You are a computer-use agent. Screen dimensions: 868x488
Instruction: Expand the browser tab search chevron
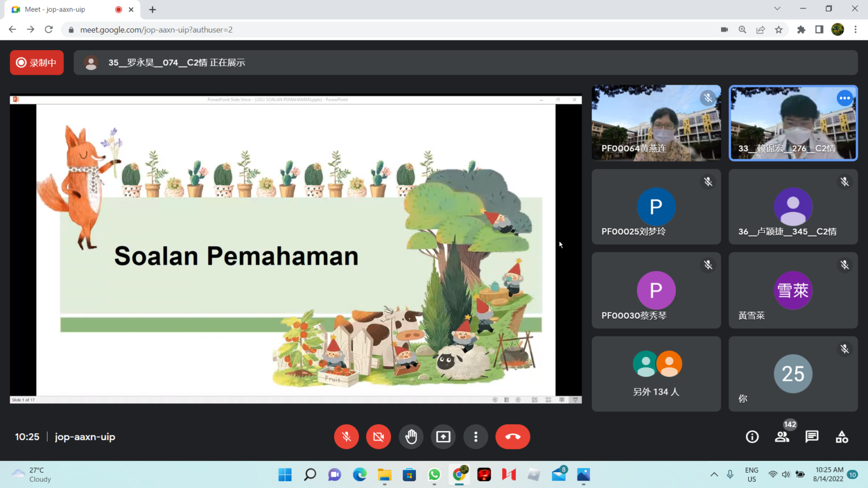[777, 8]
